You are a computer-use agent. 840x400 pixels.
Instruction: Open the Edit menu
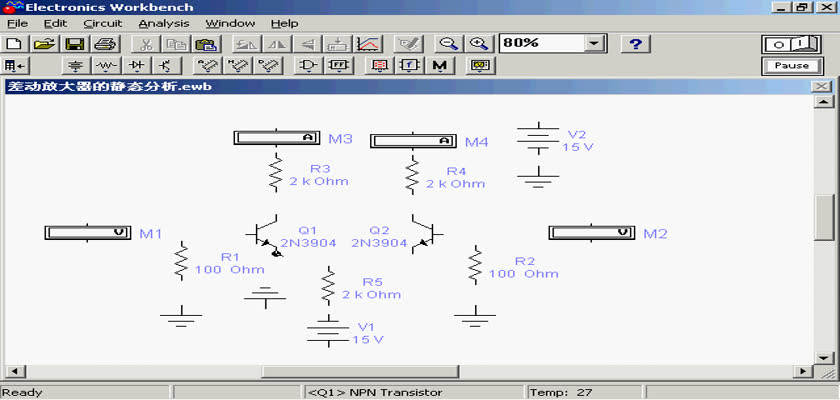[x=55, y=24]
